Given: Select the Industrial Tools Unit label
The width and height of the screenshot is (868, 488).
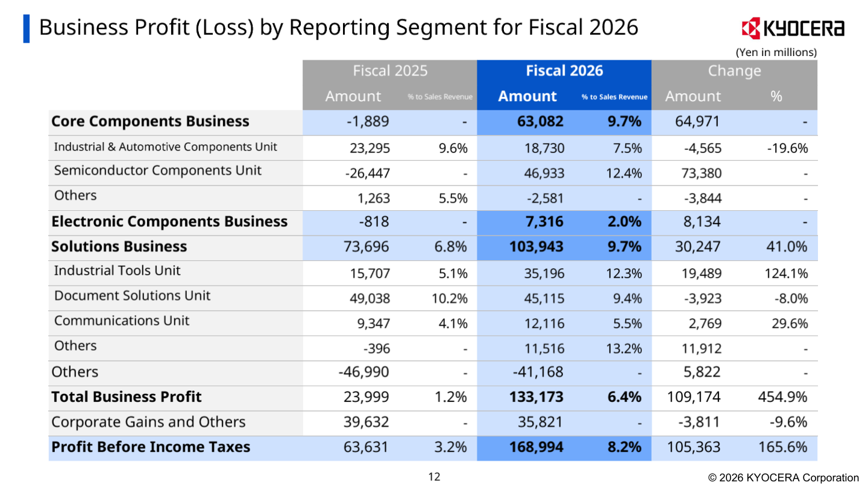Looking at the screenshot, I should [x=118, y=271].
